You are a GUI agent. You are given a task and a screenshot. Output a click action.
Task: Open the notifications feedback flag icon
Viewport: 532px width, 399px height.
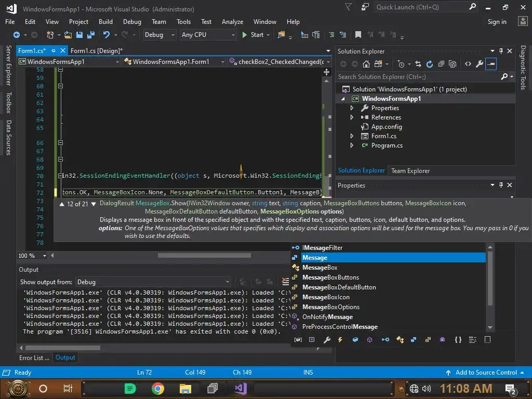(x=348, y=7)
